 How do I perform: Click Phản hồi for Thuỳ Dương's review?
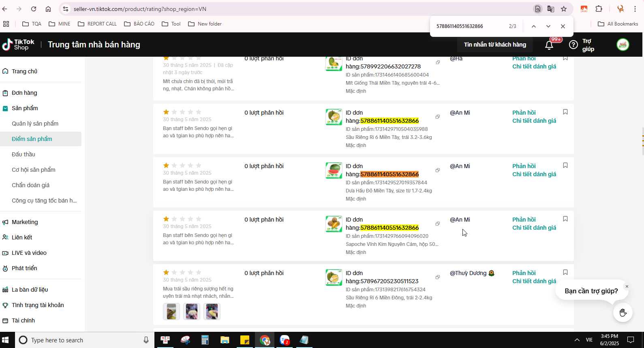click(x=524, y=273)
